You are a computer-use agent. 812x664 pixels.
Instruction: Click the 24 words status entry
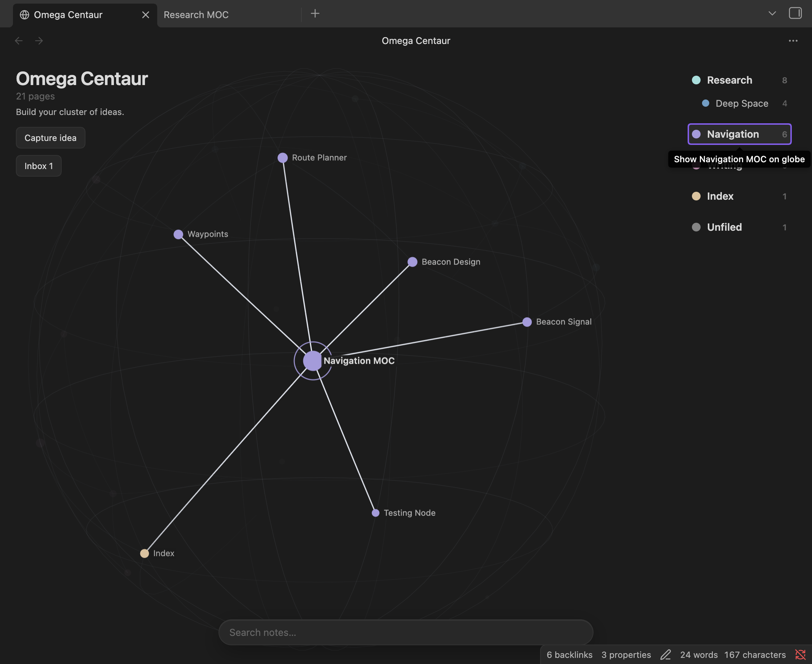click(699, 655)
